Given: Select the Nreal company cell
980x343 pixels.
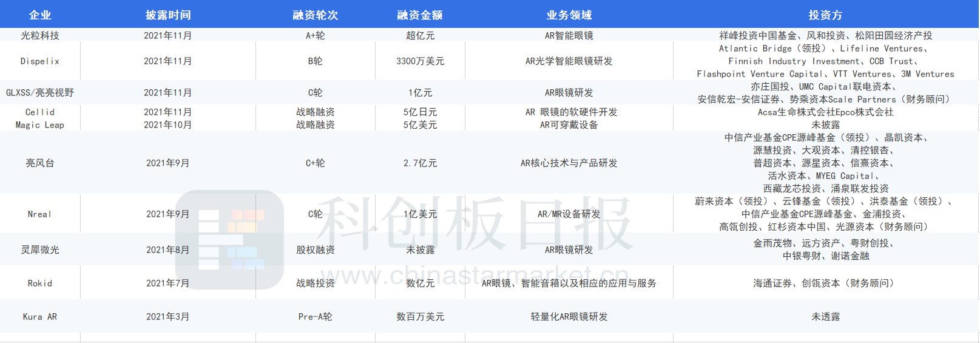Looking at the screenshot, I should (40, 214).
